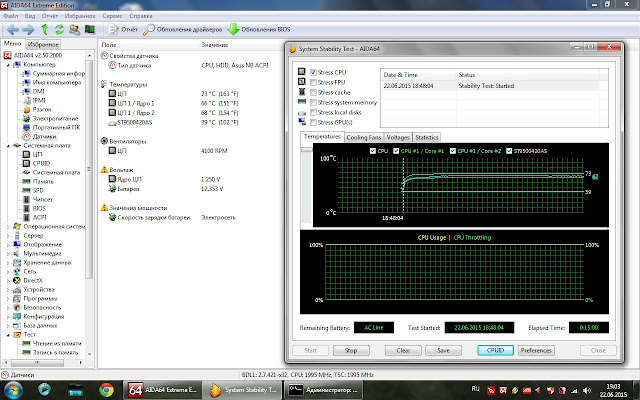Open the Файл menu
Image resolution: width=640 pixels, height=400 pixels.
click(11, 16)
